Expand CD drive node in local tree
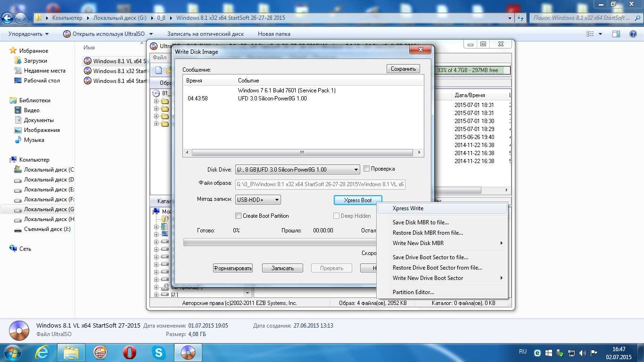Screen dimensions: 644x362 pos(156,287)
